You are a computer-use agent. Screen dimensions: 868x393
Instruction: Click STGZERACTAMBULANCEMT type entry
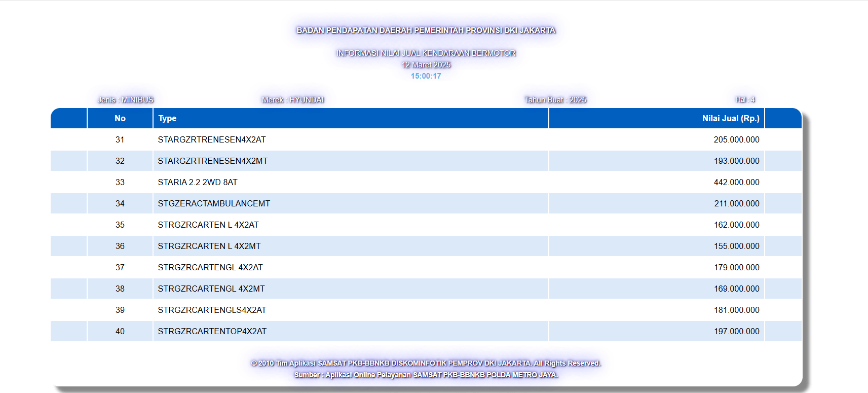tap(214, 203)
